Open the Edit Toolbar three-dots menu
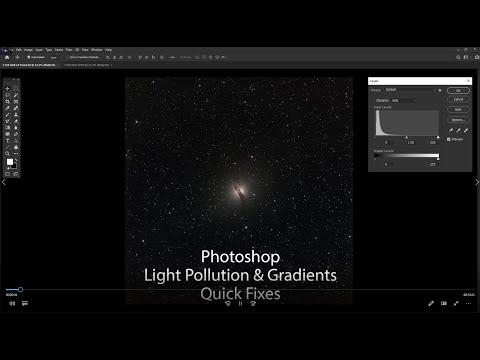480x360 pixels. 16,154
